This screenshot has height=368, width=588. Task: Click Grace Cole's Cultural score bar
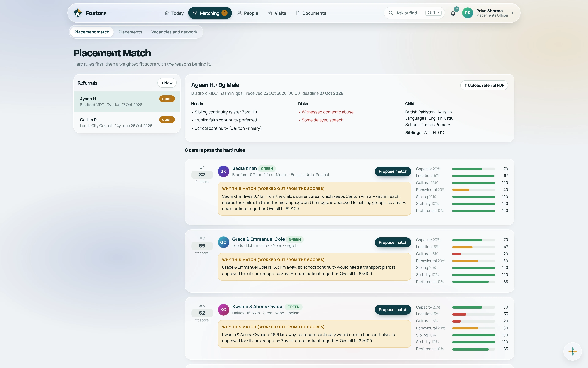(474, 254)
